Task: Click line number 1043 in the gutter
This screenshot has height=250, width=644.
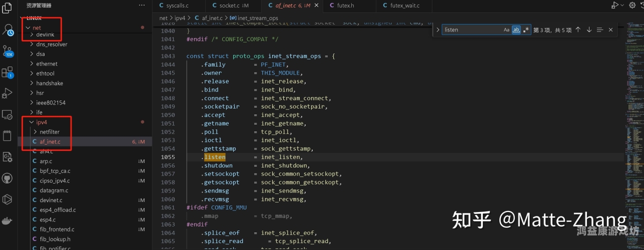Action: click(168, 56)
